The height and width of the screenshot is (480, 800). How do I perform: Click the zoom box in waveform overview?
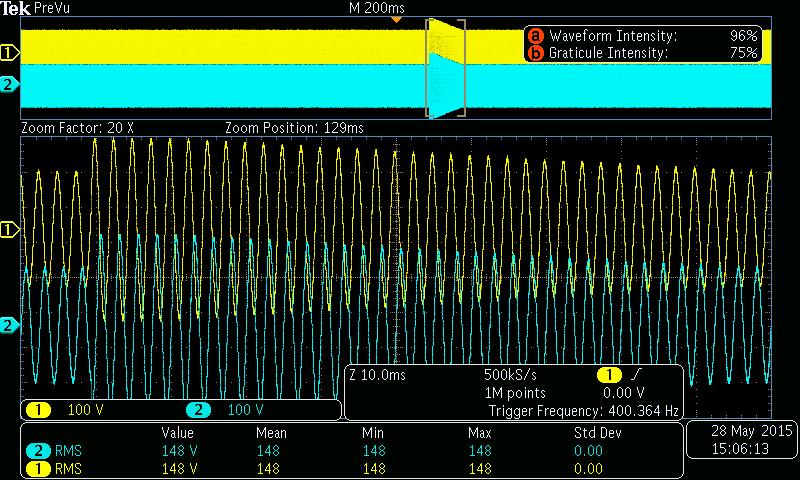(446, 68)
